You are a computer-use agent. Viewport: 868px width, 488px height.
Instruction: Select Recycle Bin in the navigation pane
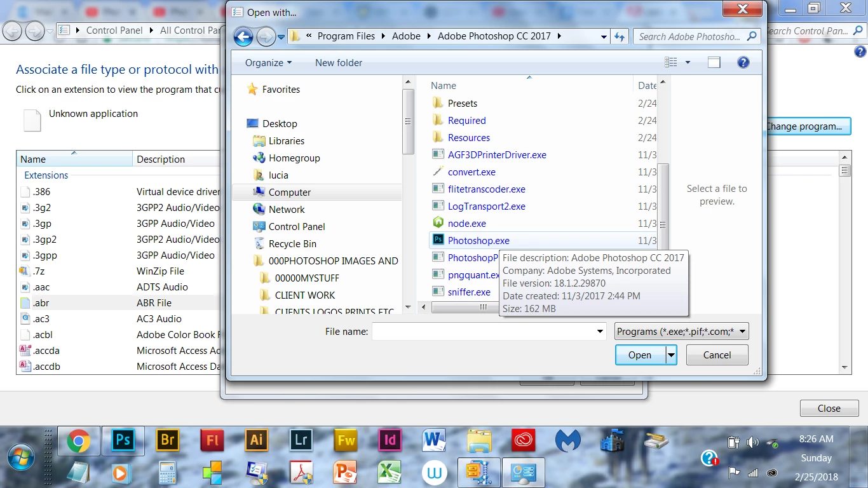292,244
